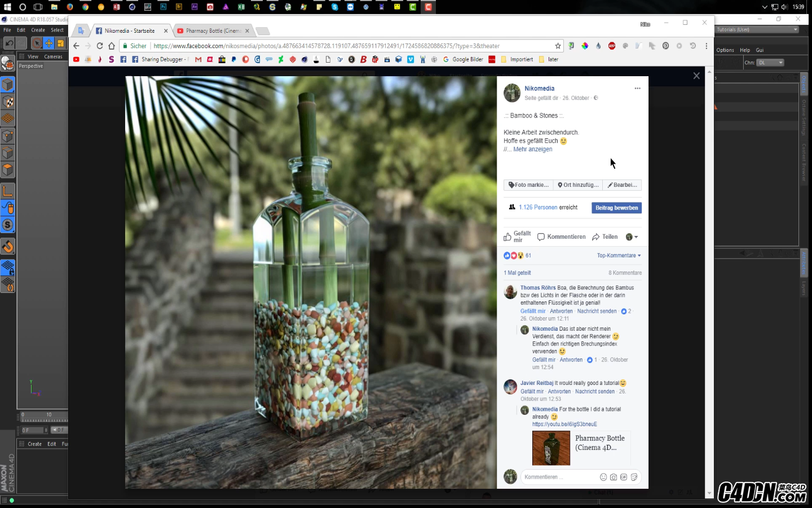
Task: Open Options menu in Cinema 4D right panel
Action: 725,50
